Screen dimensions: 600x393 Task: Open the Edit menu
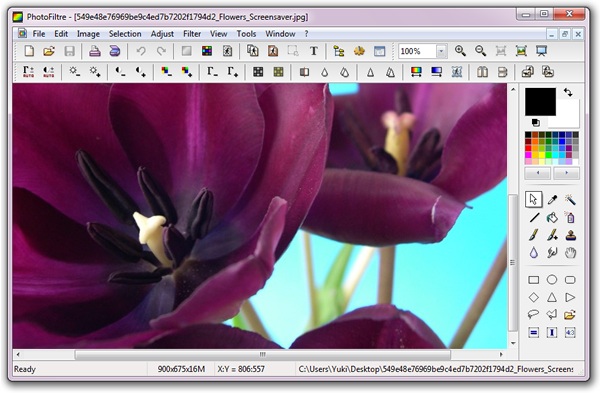pos(61,34)
